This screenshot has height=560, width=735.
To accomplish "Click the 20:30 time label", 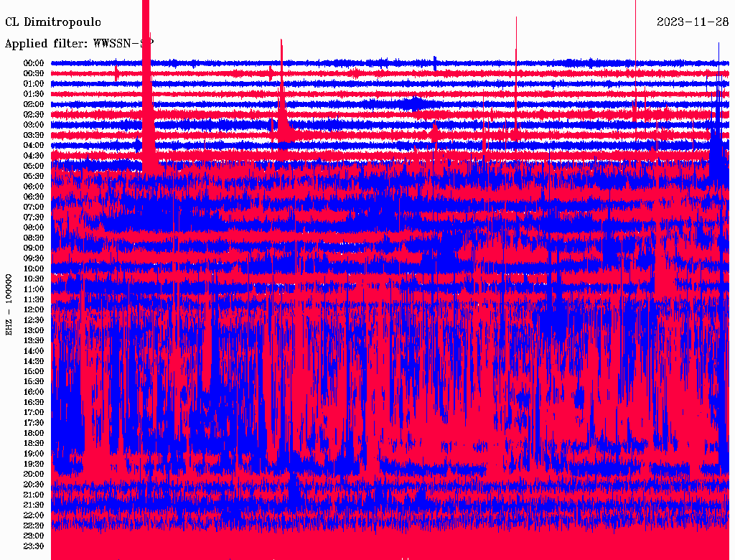I will tap(34, 485).
